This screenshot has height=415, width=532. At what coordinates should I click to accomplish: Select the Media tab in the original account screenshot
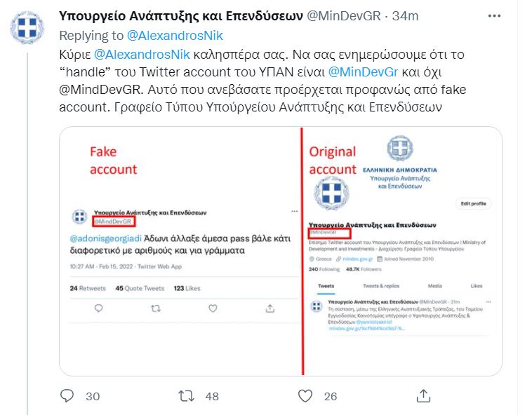[435, 286]
